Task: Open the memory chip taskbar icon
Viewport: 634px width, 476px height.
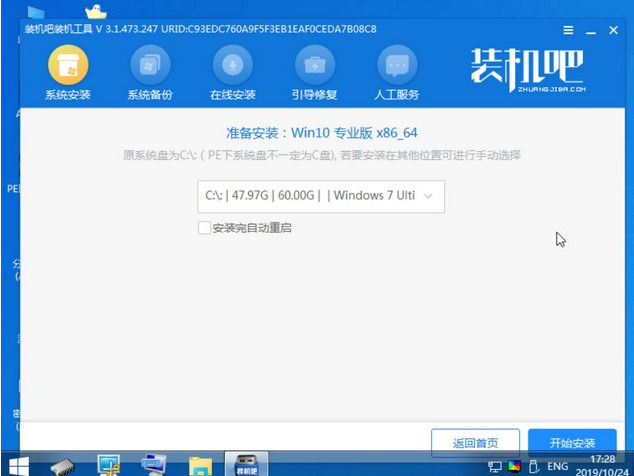Action: pyautogui.click(x=63, y=466)
